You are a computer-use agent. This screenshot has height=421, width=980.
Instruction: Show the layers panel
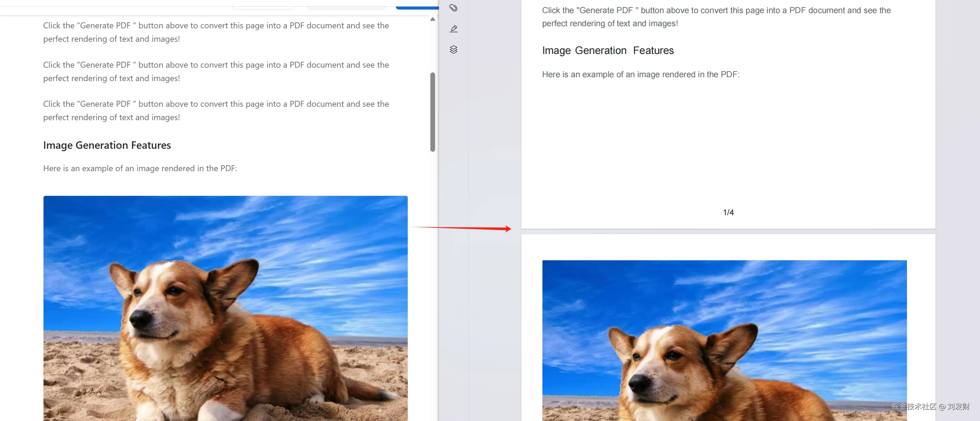[454, 50]
